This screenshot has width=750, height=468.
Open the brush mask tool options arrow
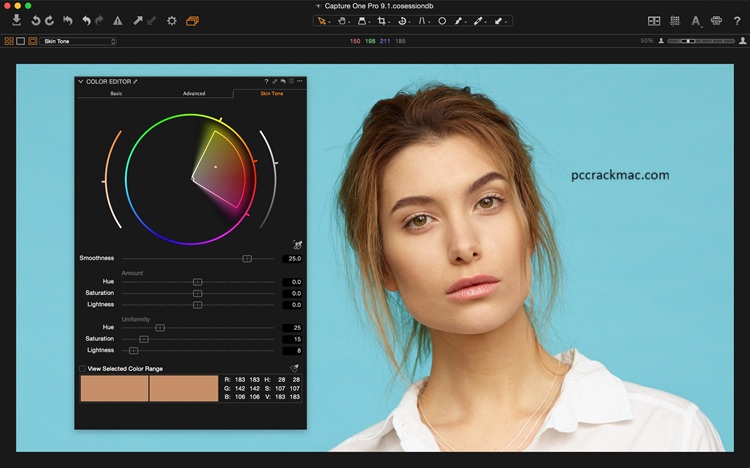(466, 23)
